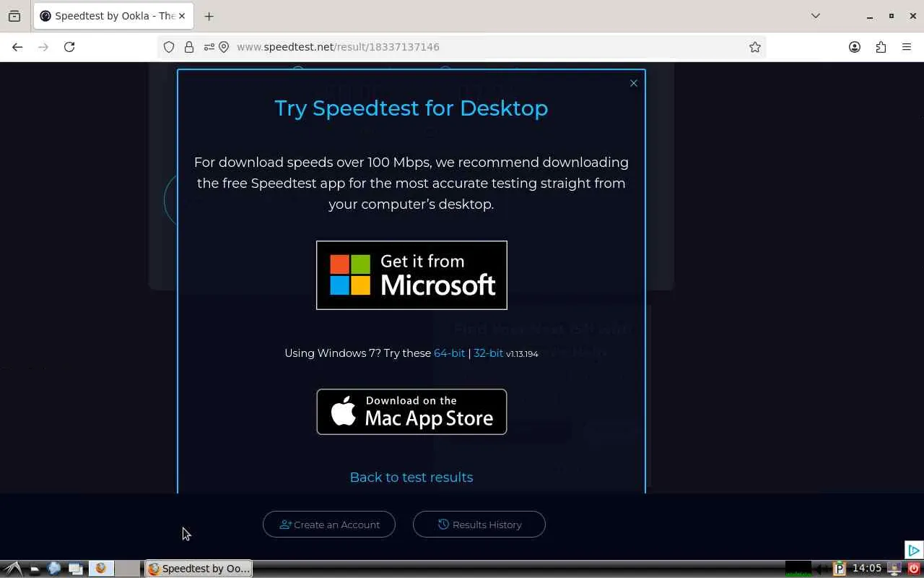Viewport: 924px width, 578px height.
Task: Switch to first workspace in pager
Action: pyautogui.click(x=101, y=569)
